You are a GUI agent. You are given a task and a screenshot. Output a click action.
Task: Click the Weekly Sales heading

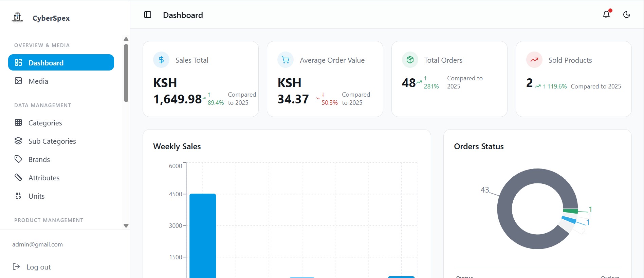177,146
